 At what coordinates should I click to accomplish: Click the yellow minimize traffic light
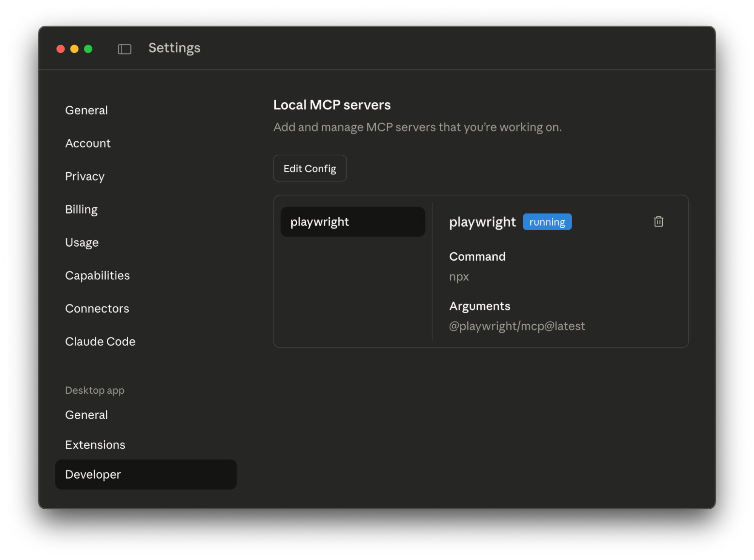point(74,49)
